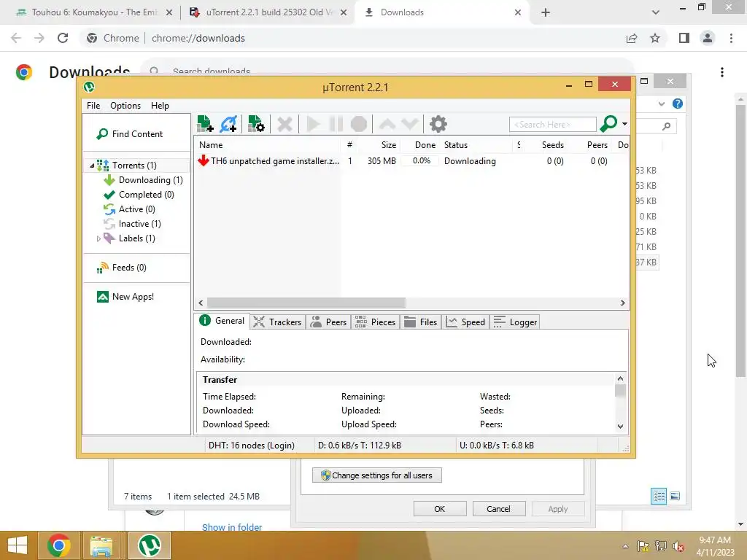
Task: Open Preferences via the gear icon
Action: 438,124
